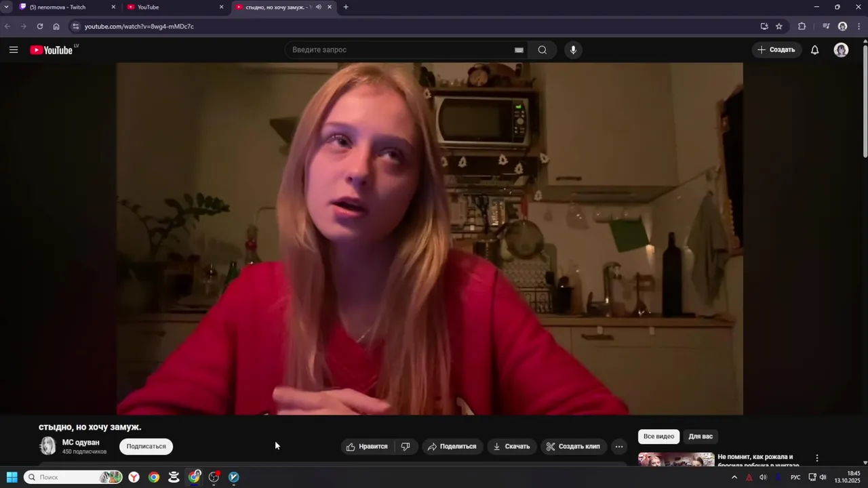This screenshot has width=868, height=488.
Task: Click the video player to pause
Action: point(429,239)
